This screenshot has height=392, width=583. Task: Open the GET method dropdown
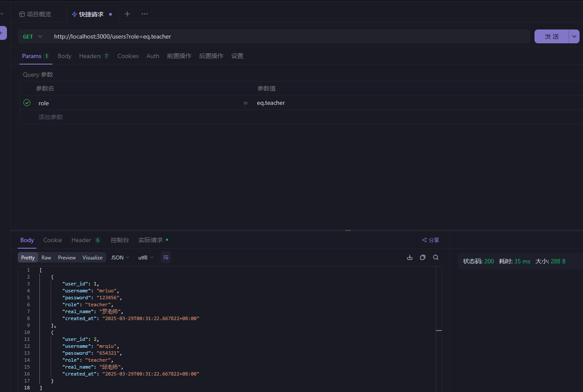[x=32, y=37]
